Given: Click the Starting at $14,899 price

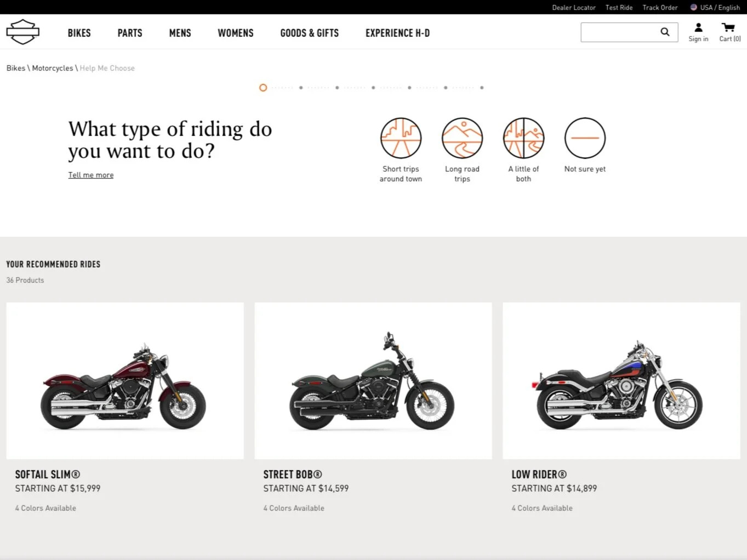Looking at the screenshot, I should pyautogui.click(x=554, y=488).
